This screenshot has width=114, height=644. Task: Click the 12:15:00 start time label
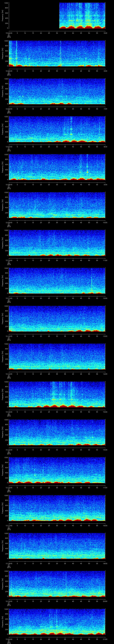9,450
